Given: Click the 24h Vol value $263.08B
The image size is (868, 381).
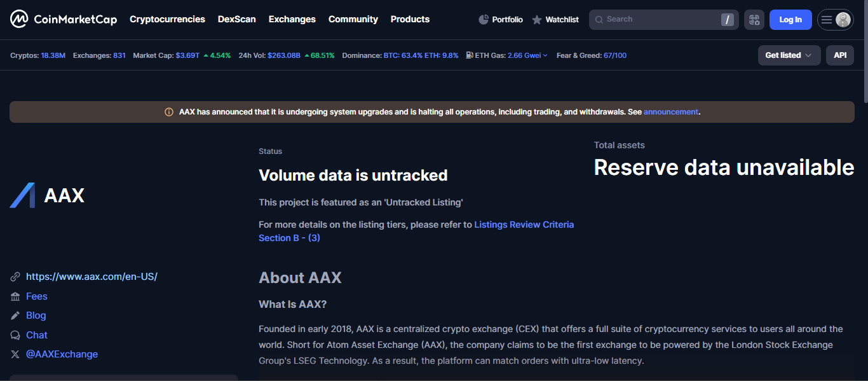Looking at the screenshot, I should coord(284,55).
